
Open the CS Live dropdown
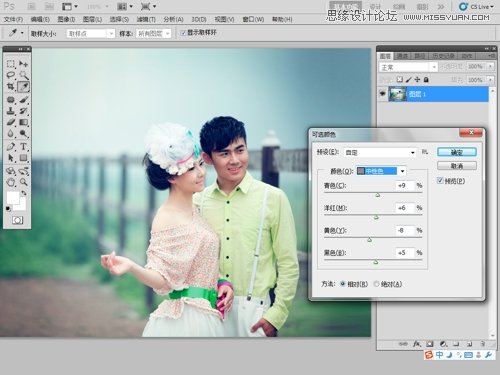pyautogui.click(x=476, y=7)
